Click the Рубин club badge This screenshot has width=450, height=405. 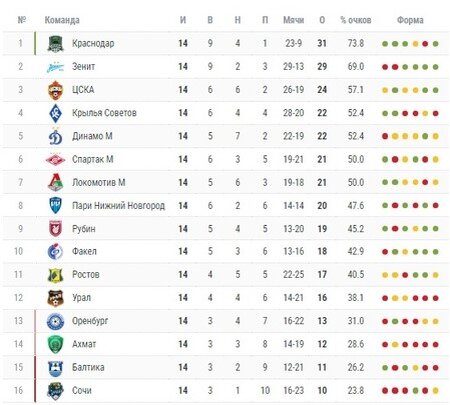click(x=55, y=229)
